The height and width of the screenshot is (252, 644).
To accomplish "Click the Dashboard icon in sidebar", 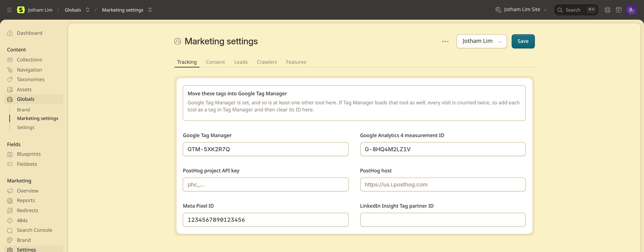I will [x=10, y=33].
